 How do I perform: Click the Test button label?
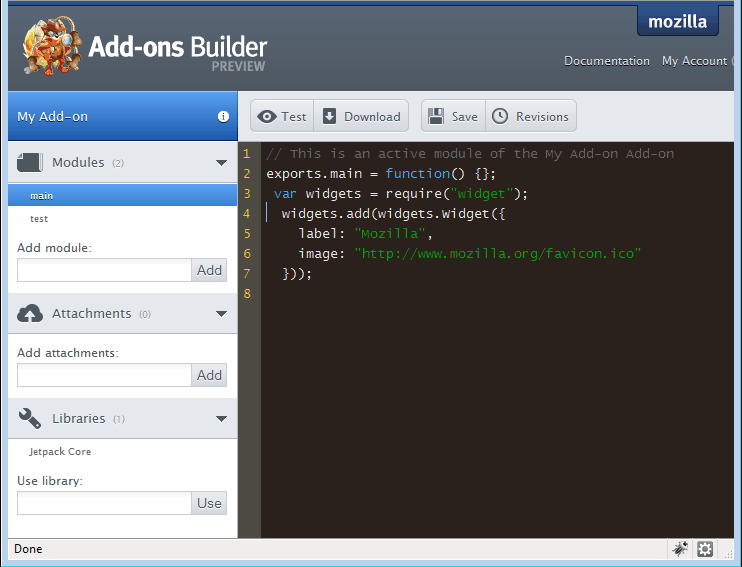coord(293,116)
